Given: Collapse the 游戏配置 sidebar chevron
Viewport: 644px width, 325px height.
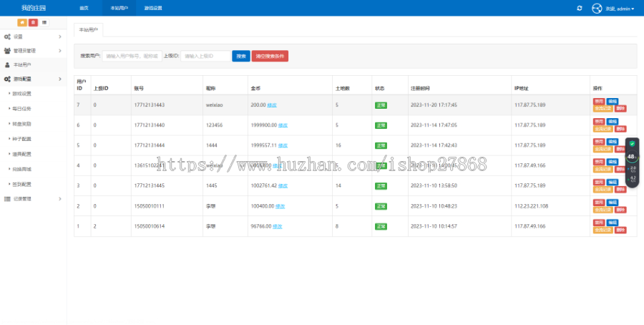Looking at the screenshot, I should pyautogui.click(x=60, y=79).
